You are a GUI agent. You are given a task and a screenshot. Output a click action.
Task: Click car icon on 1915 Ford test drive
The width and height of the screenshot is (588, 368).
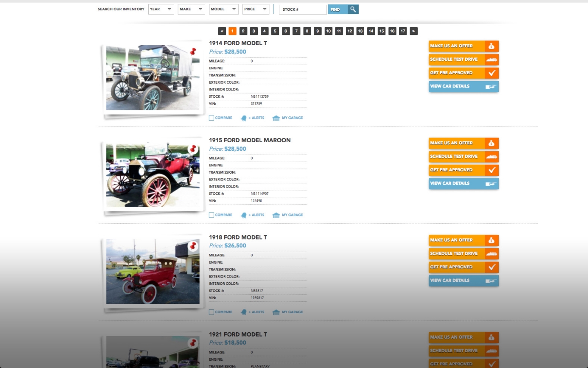491,157
